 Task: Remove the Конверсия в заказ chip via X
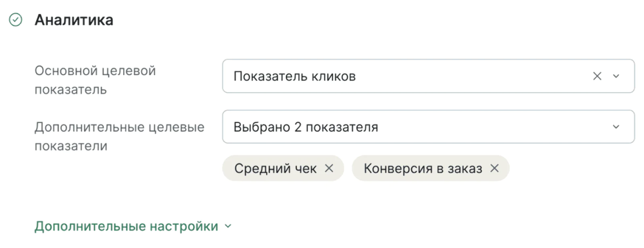click(495, 168)
